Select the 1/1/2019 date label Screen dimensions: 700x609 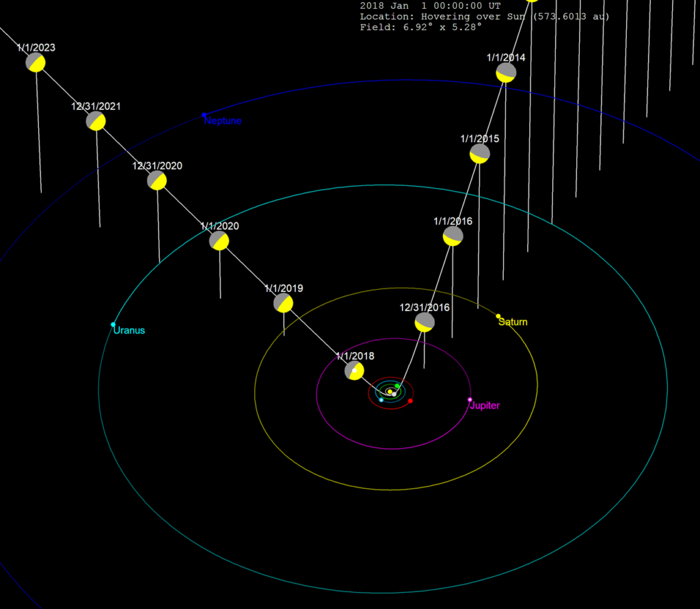pos(283,288)
